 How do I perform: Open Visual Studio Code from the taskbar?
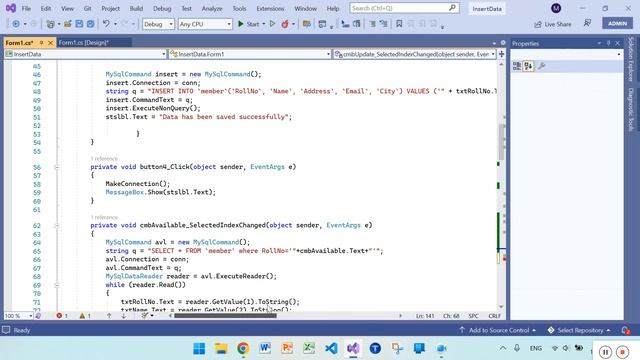[331, 348]
